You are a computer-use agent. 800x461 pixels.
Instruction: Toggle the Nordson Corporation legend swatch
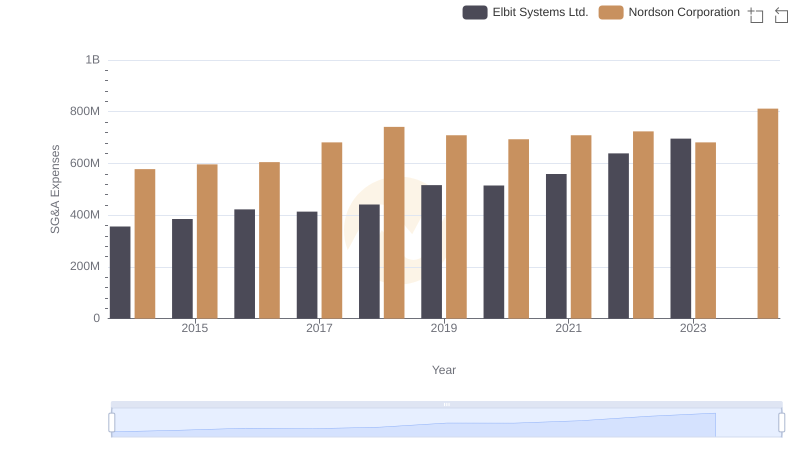[x=611, y=12]
